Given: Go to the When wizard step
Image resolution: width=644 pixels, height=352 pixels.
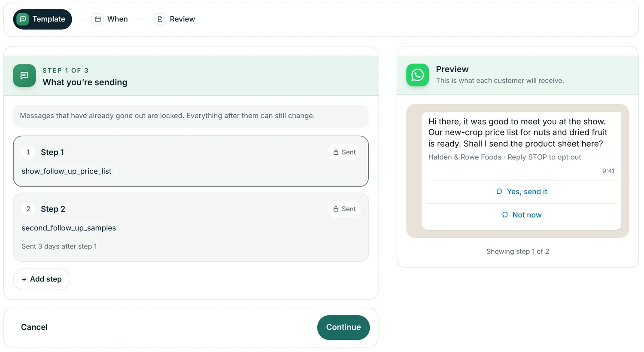Looking at the screenshot, I should click(x=110, y=19).
